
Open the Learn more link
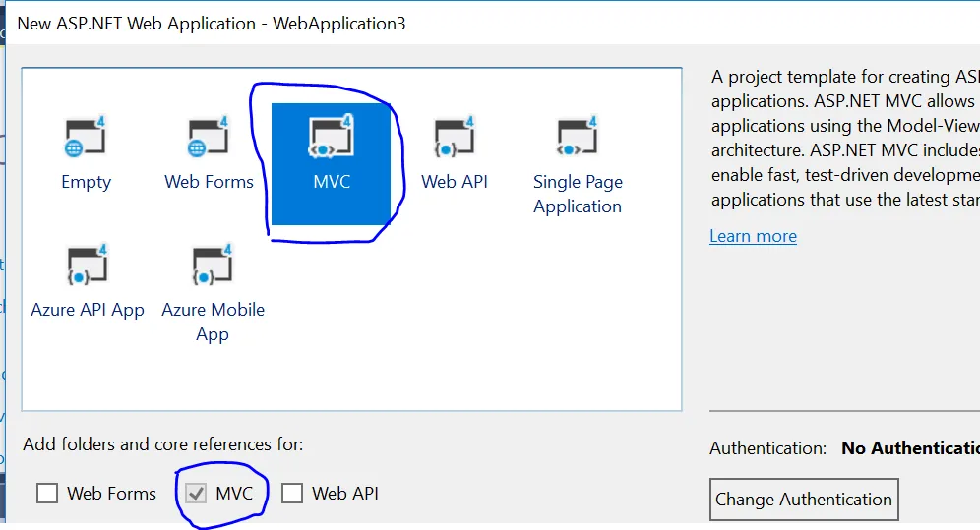753,236
